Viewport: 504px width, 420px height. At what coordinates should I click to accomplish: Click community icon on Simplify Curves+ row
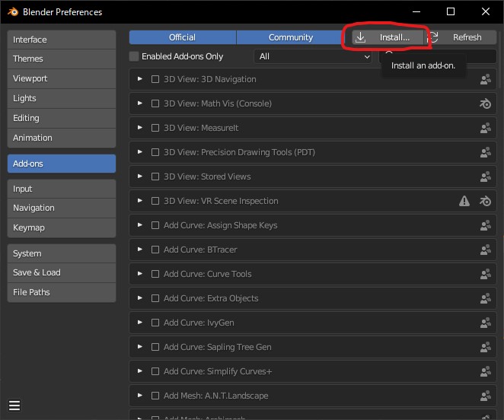(x=486, y=371)
